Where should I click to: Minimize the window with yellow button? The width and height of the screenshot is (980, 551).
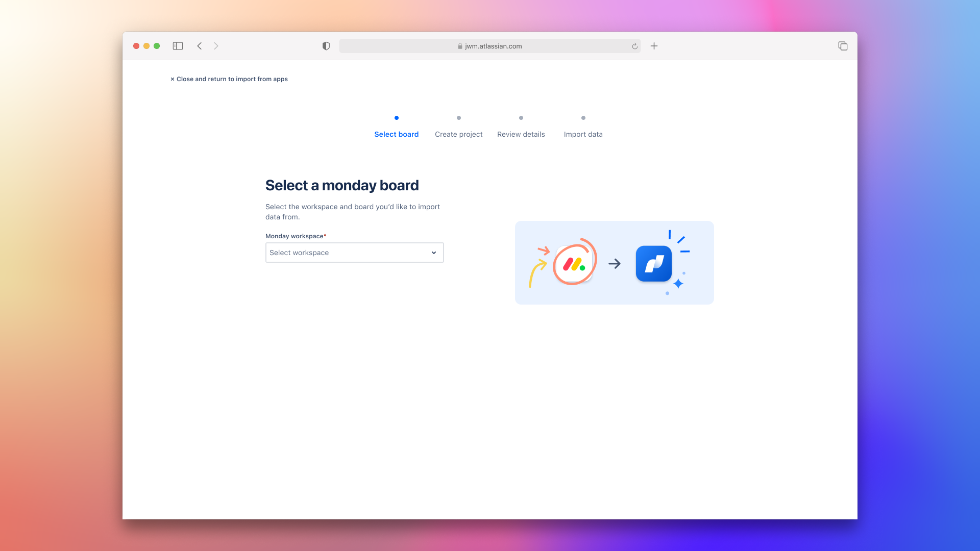tap(146, 46)
